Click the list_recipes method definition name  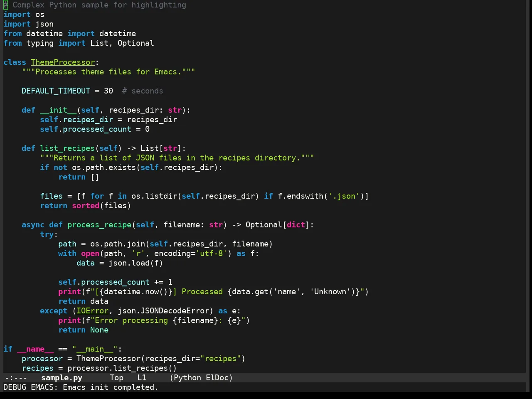[x=67, y=148]
